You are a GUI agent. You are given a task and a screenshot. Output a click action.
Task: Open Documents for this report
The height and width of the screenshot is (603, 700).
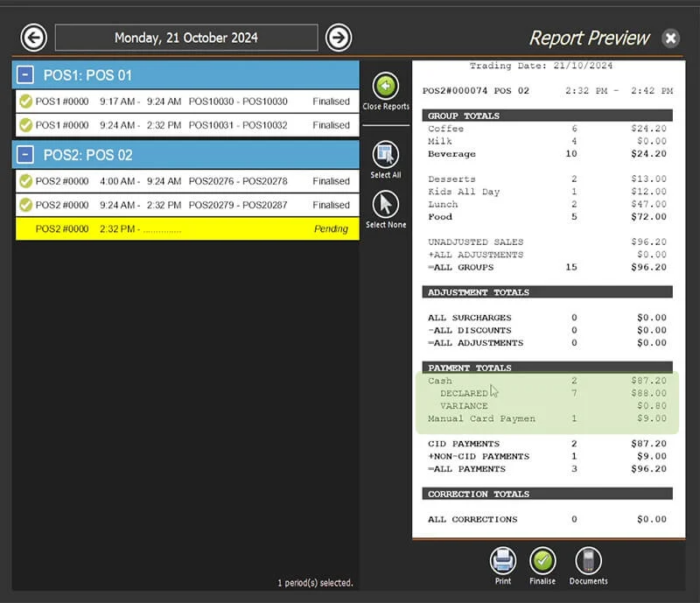[588, 560]
